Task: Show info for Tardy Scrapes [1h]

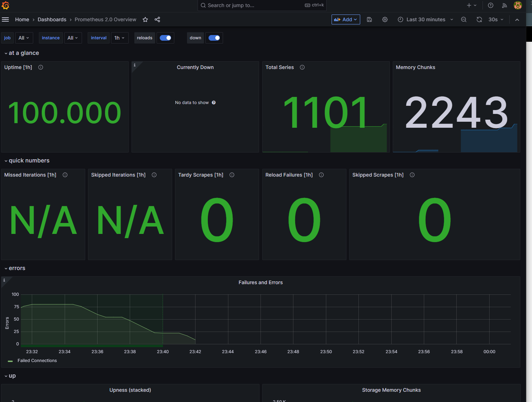Action: (232, 175)
